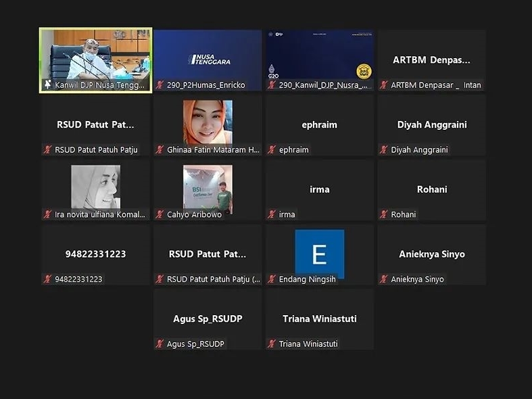Open the G20 shared slide video tile
This screenshot has width=532, height=399.
tap(319, 55)
